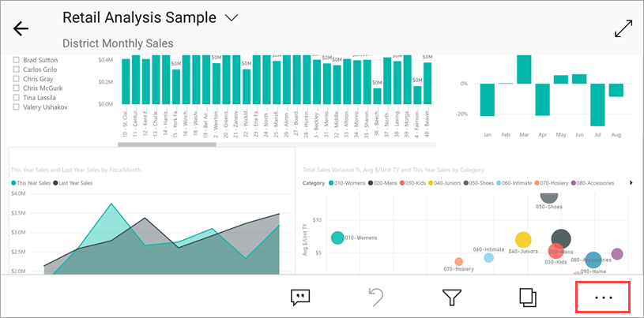Enable the Tina Lassila checkbox

pos(16,98)
